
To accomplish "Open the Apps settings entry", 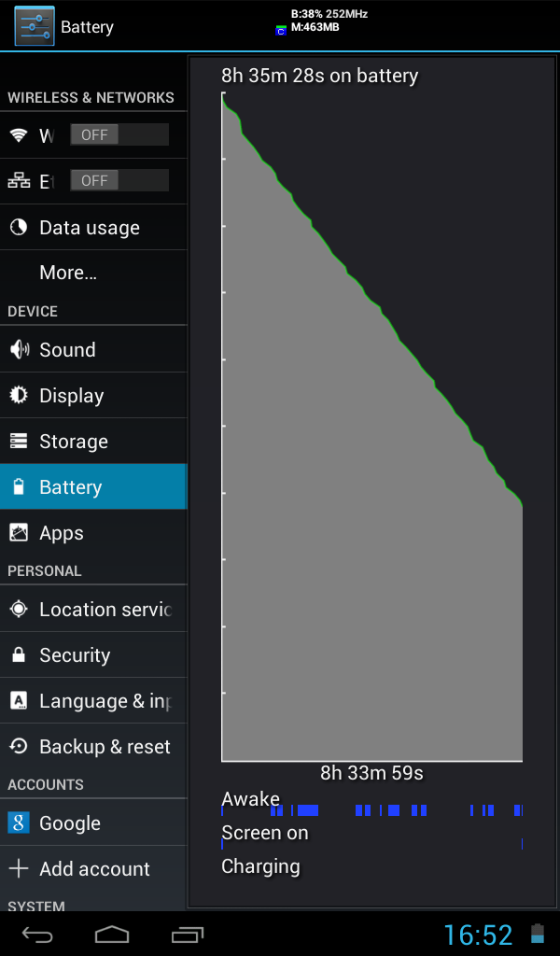I will point(93,532).
